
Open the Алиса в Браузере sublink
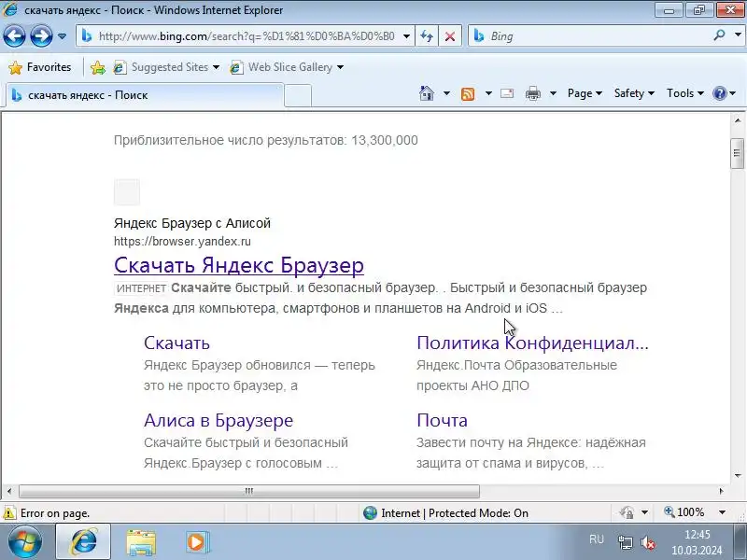coord(218,421)
